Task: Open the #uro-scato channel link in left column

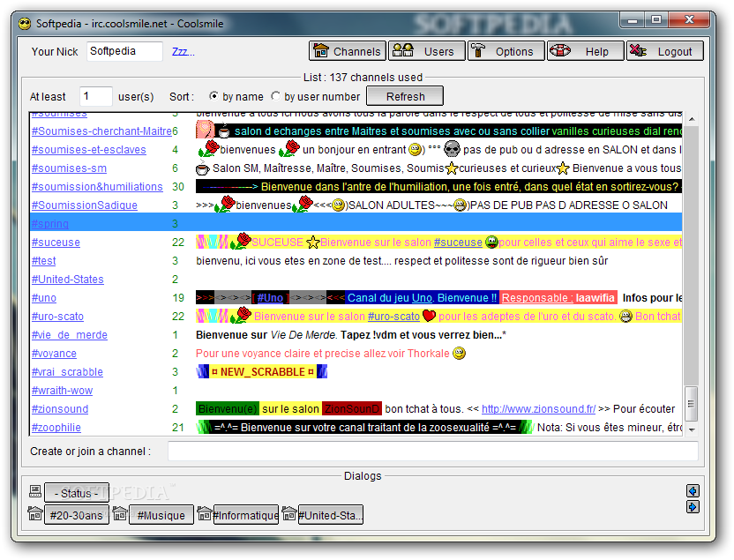Action: pyautogui.click(x=57, y=317)
